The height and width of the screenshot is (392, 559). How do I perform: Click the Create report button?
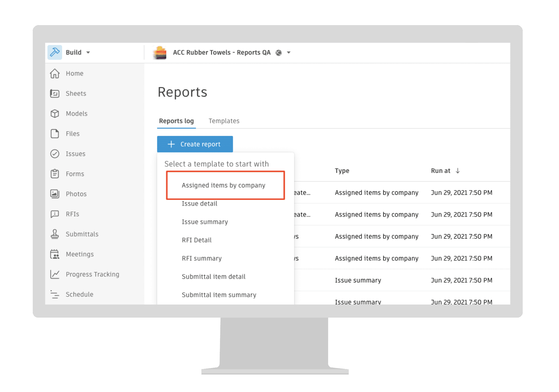coord(195,144)
